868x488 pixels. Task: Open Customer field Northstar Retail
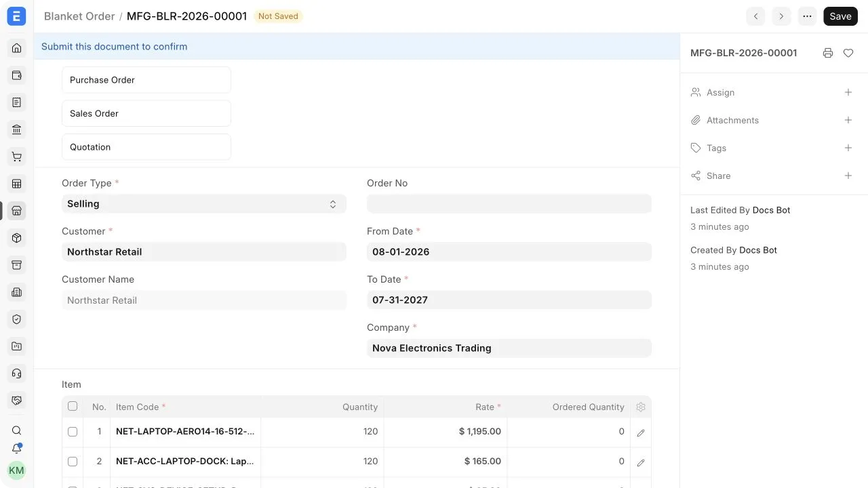(x=204, y=252)
